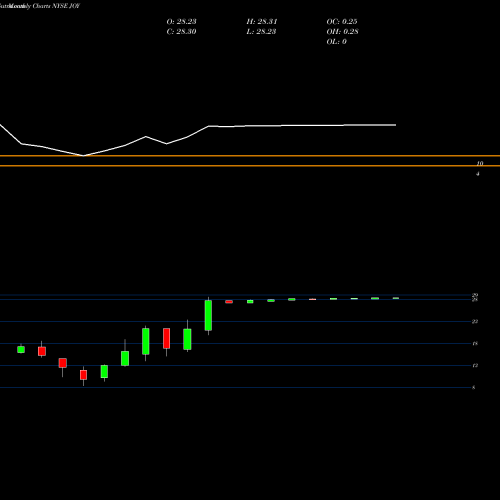Click the OH: 0.28 readout
Viewport: 500px width, 500px height.
[342, 32]
